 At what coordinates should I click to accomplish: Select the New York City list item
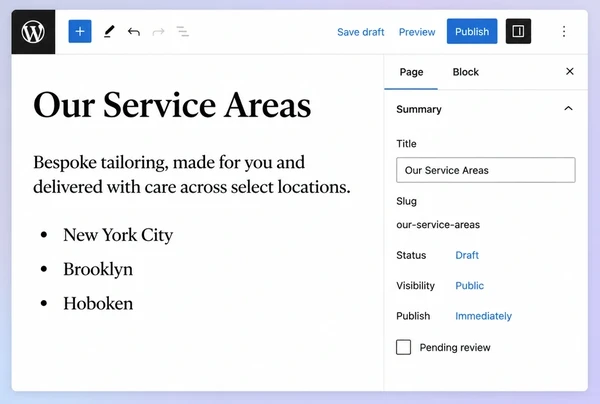(x=118, y=235)
